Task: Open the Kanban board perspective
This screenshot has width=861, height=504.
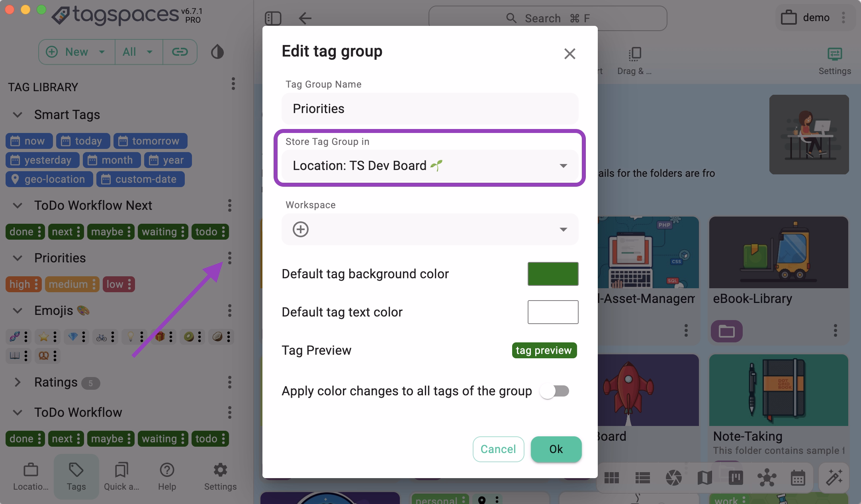Action: (736, 478)
